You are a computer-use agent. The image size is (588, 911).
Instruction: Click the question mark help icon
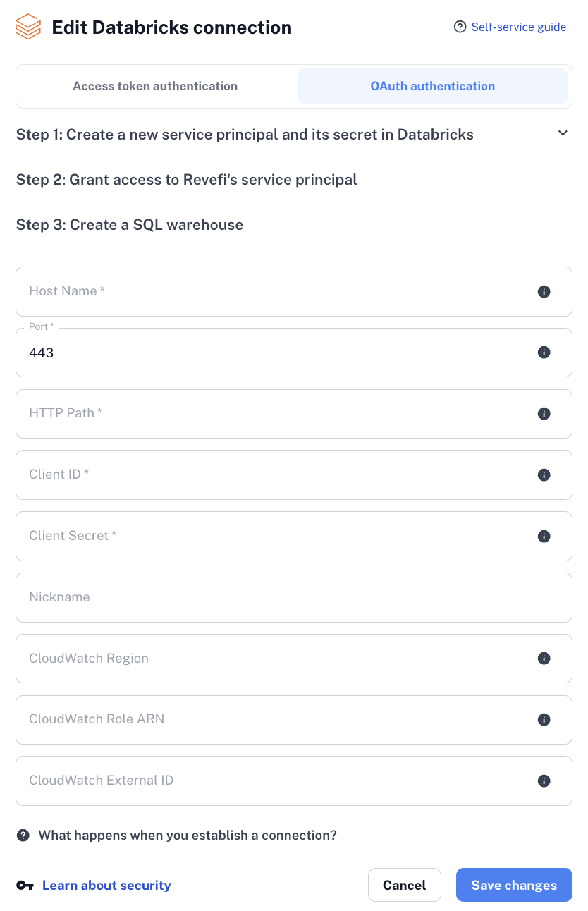(23, 836)
